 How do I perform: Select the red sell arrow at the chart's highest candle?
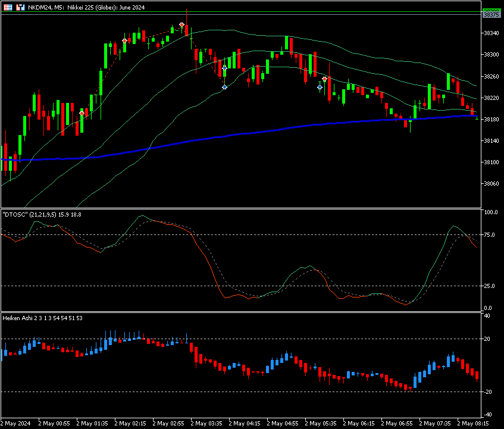(x=182, y=25)
